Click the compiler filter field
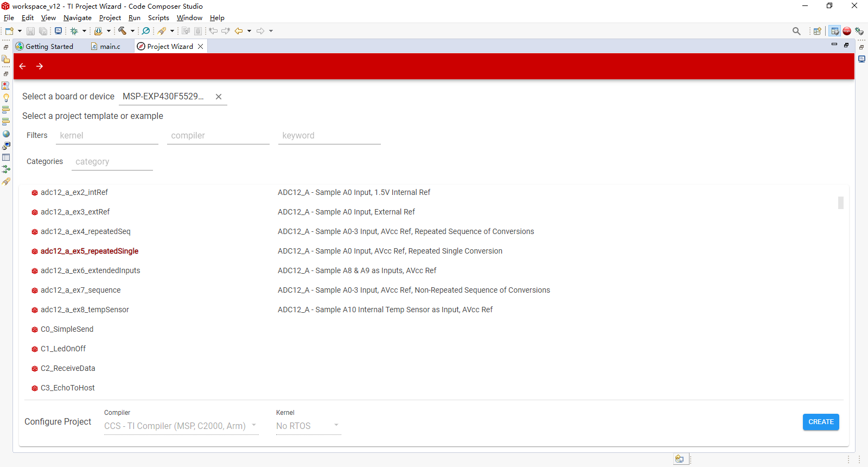 tap(218, 136)
